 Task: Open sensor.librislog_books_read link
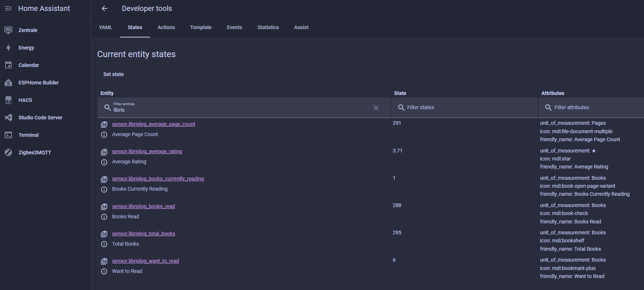(143, 206)
